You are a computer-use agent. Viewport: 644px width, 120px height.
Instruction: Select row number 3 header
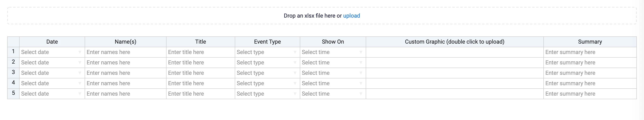pyautogui.click(x=13, y=72)
